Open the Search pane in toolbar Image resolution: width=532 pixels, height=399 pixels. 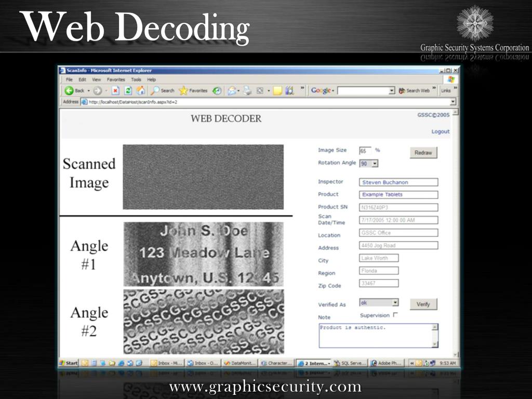[x=163, y=90]
